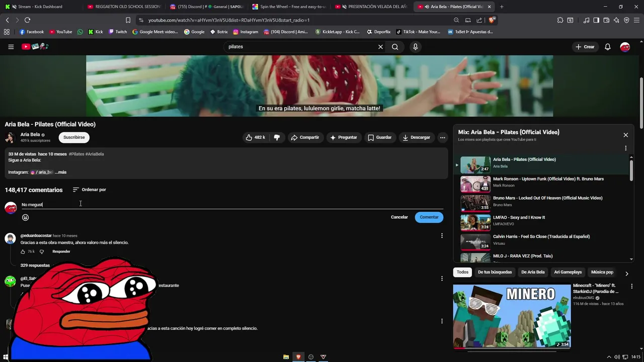The width and height of the screenshot is (644, 362).
Task: Open Brave VPN shield button
Action: (x=626, y=20)
